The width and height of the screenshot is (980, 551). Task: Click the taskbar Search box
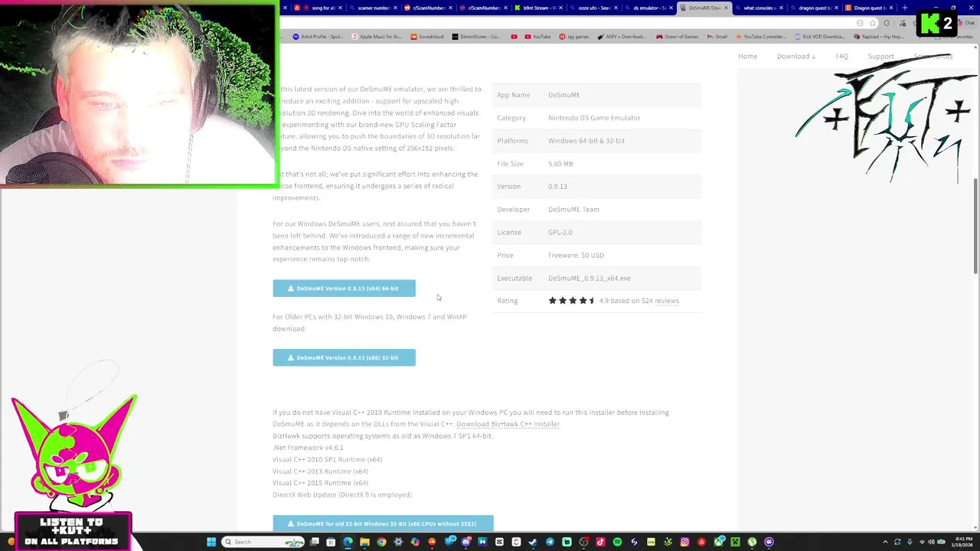[x=263, y=542]
